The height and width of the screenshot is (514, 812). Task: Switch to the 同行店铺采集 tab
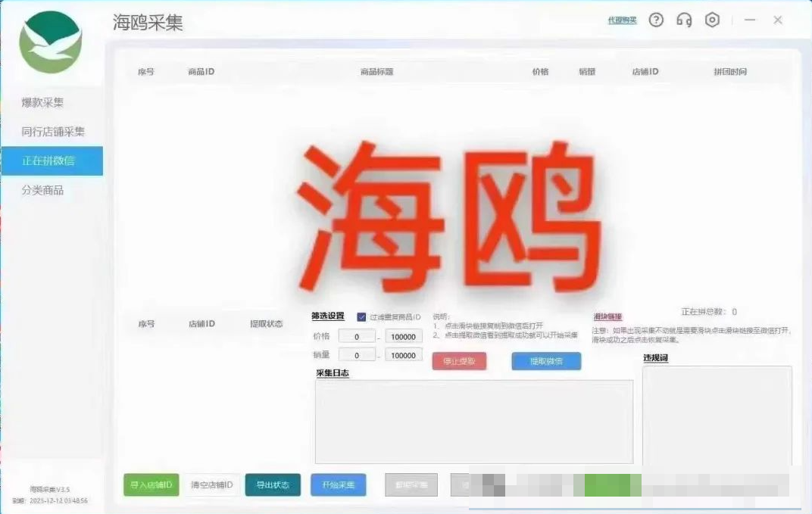coord(53,132)
